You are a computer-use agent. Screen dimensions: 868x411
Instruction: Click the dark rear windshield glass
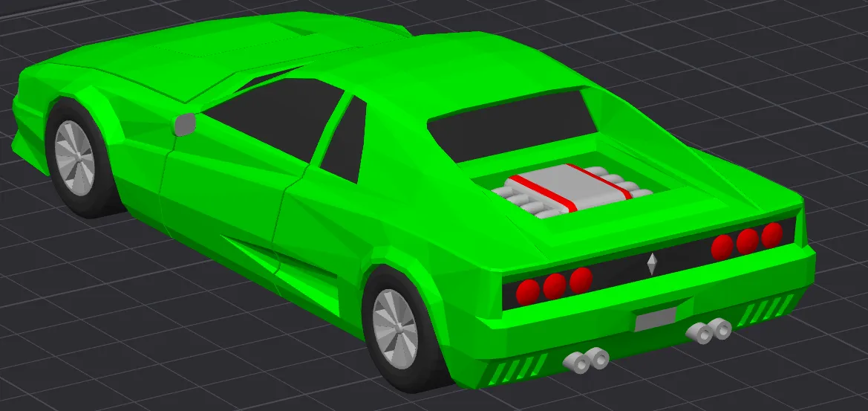512,126
